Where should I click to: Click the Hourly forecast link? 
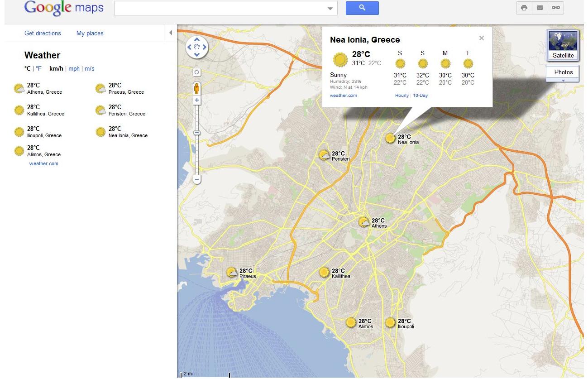[x=402, y=96]
